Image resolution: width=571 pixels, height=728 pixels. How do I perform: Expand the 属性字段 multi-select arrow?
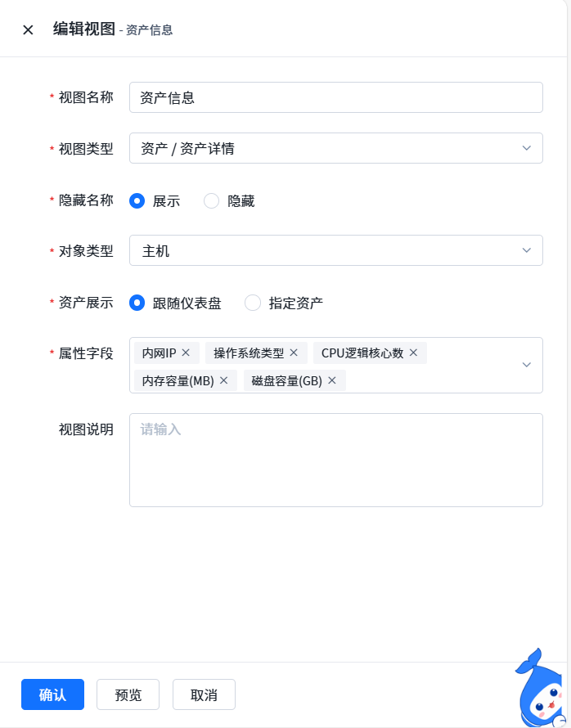click(x=527, y=365)
